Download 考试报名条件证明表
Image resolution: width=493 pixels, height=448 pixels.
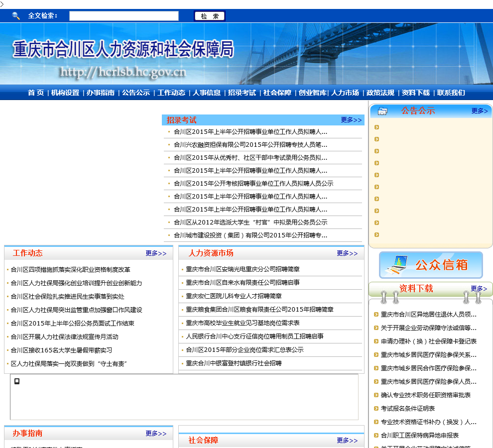coord(408,409)
